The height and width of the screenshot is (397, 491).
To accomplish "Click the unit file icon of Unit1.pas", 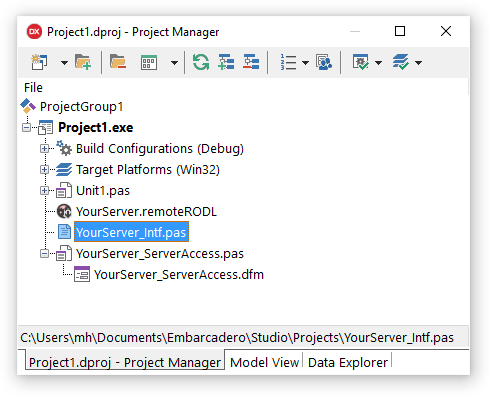I will tap(64, 190).
